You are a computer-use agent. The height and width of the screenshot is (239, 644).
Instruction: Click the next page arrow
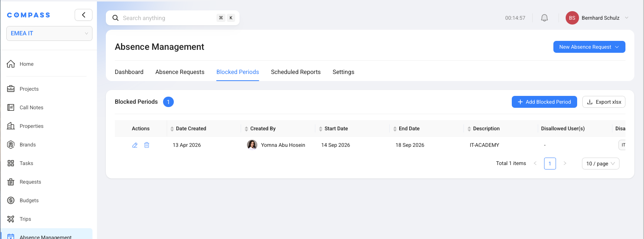click(x=565, y=163)
